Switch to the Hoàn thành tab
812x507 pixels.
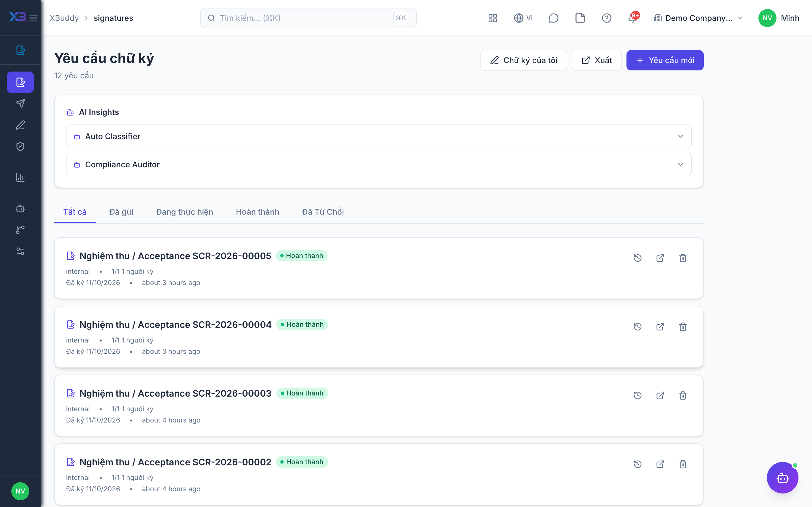[x=257, y=212]
